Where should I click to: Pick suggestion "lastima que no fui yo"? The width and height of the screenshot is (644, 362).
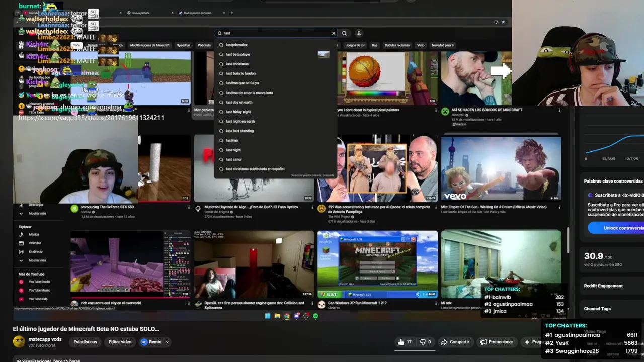[242, 83]
